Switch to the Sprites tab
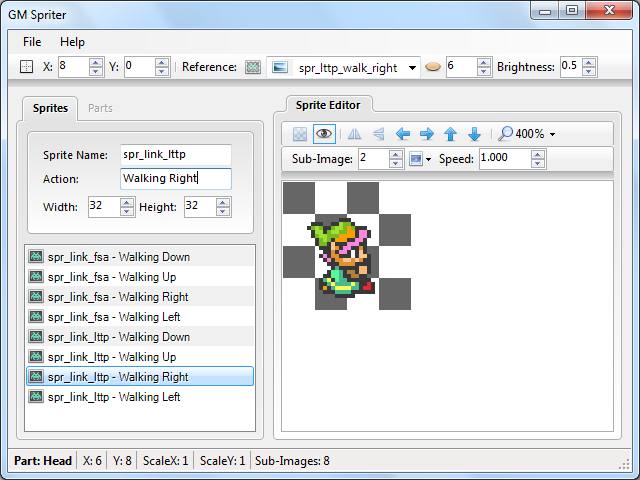The width and height of the screenshot is (640, 480). pyautogui.click(x=50, y=109)
